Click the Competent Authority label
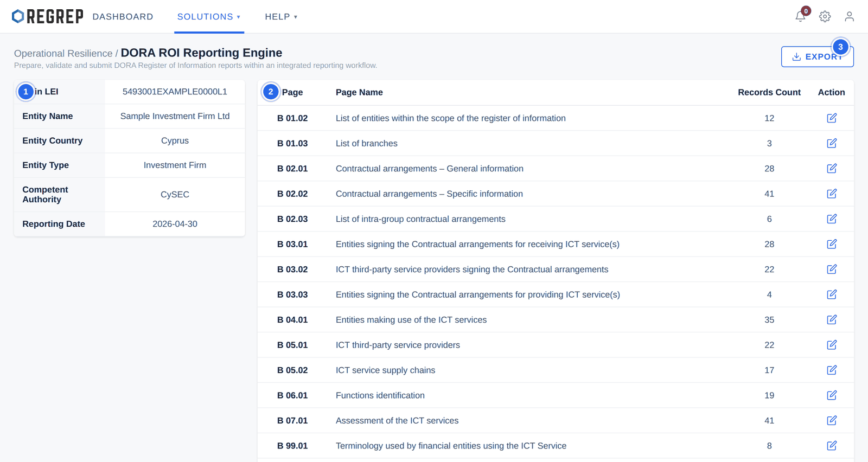 (x=45, y=194)
